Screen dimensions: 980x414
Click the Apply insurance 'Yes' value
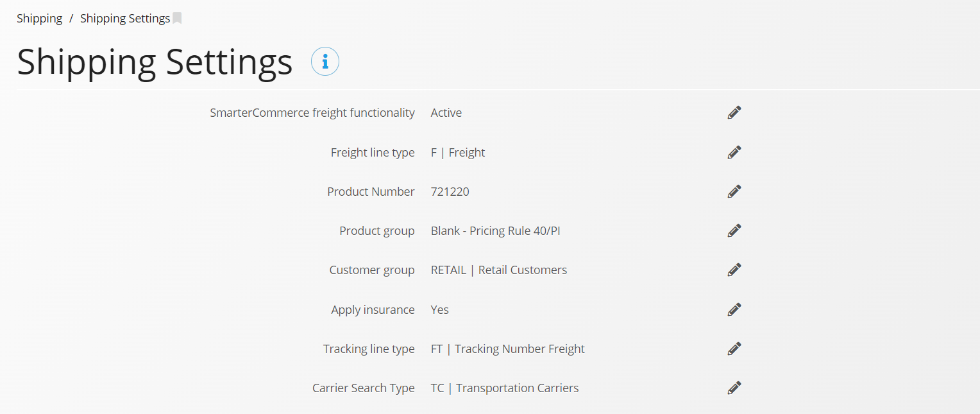pos(440,309)
